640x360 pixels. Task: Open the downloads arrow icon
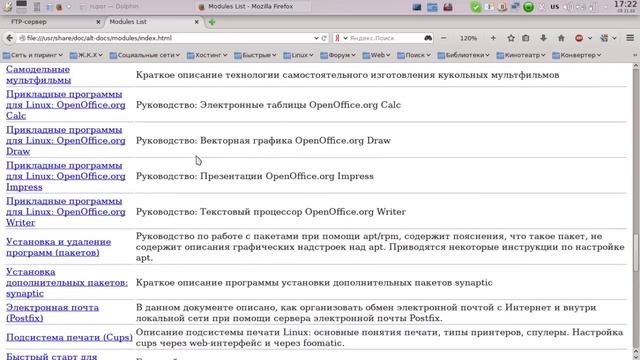coord(543,38)
